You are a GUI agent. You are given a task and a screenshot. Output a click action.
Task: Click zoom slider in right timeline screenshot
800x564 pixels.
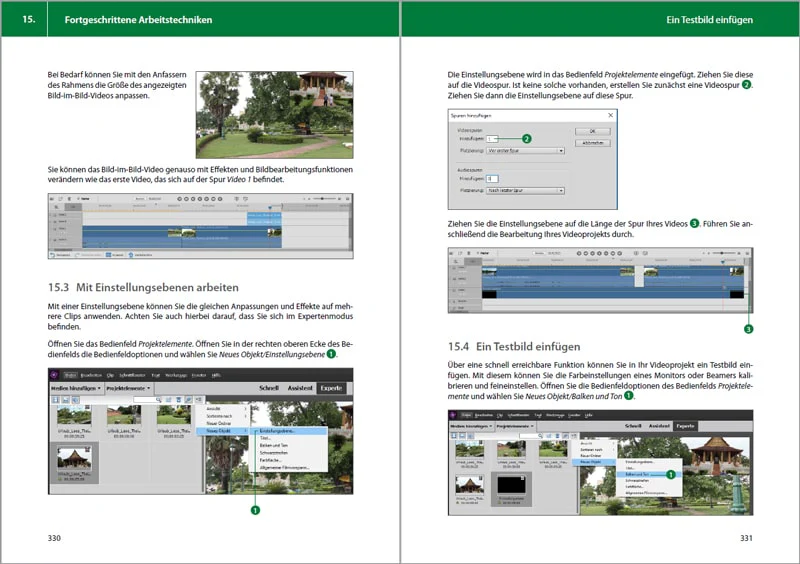pyautogui.click(x=722, y=253)
